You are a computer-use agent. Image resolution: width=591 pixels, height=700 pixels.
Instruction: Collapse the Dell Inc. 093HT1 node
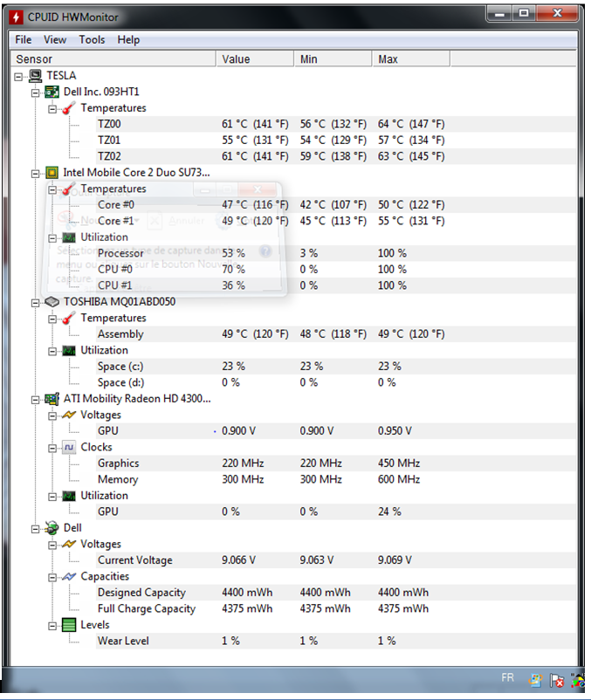[36, 92]
